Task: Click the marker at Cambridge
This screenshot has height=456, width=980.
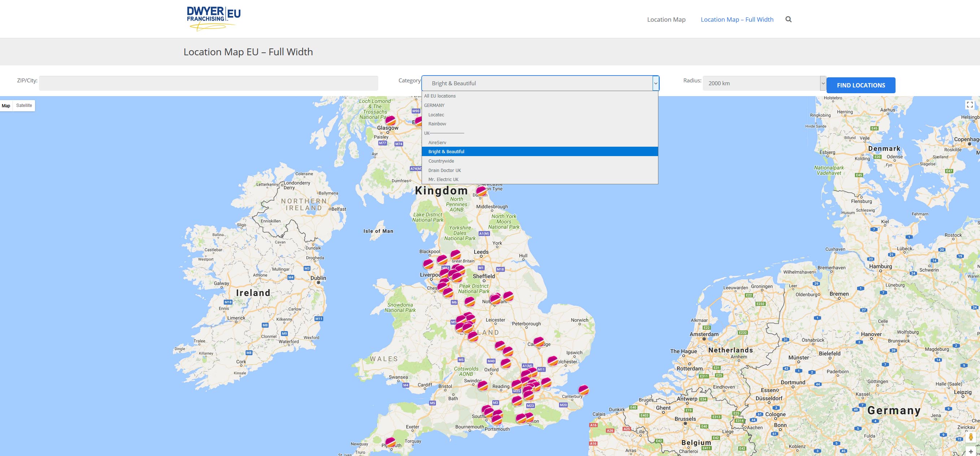Action: pyautogui.click(x=539, y=342)
